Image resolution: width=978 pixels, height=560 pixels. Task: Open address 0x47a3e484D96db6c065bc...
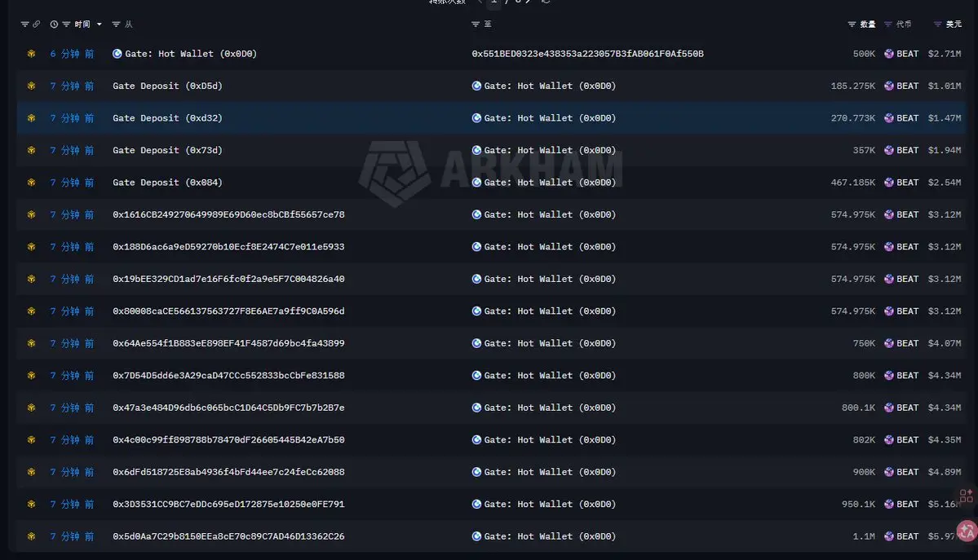(x=228, y=408)
